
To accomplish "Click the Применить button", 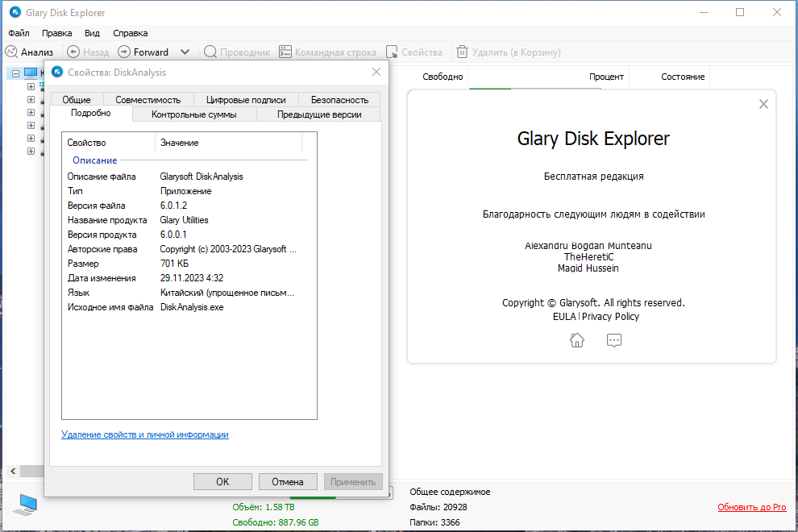I will 353,481.
